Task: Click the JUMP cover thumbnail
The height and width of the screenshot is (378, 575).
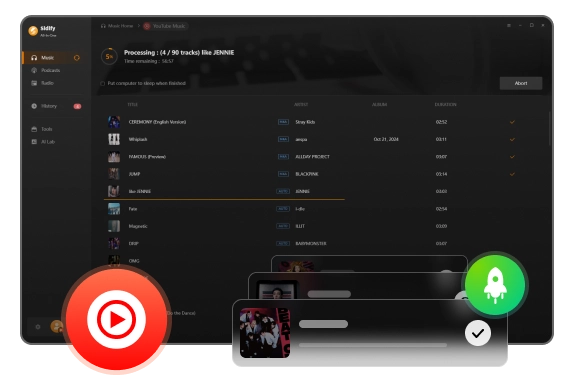Action: 114,174
